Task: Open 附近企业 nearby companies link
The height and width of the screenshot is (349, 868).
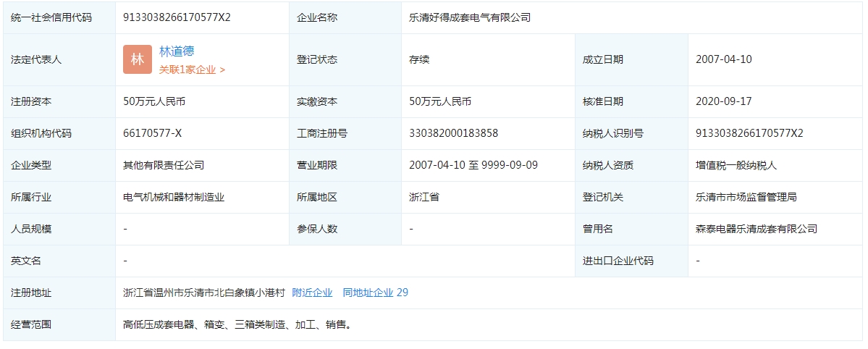Action: click(x=312, y=293)
